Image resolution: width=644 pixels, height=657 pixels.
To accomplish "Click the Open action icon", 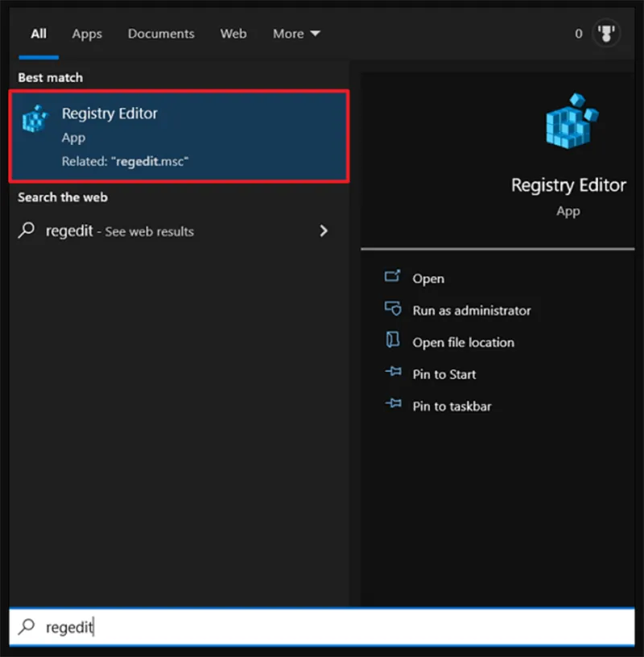I will (x=393, y=276).
